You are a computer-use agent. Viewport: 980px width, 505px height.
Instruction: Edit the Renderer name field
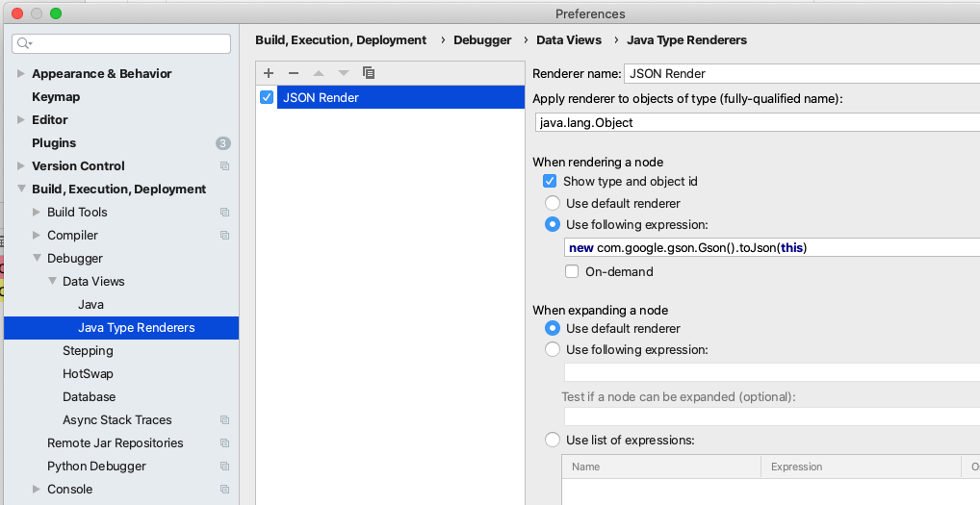point(802,74)
